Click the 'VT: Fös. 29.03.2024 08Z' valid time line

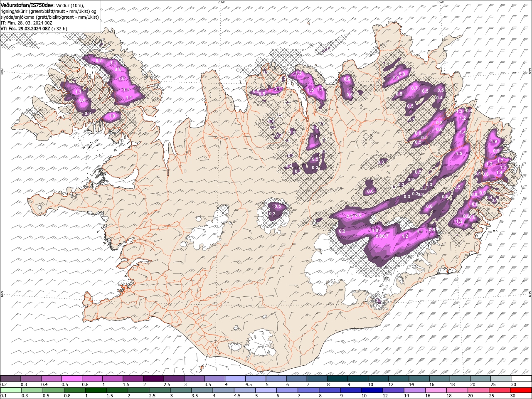click(x=25, y=29)
